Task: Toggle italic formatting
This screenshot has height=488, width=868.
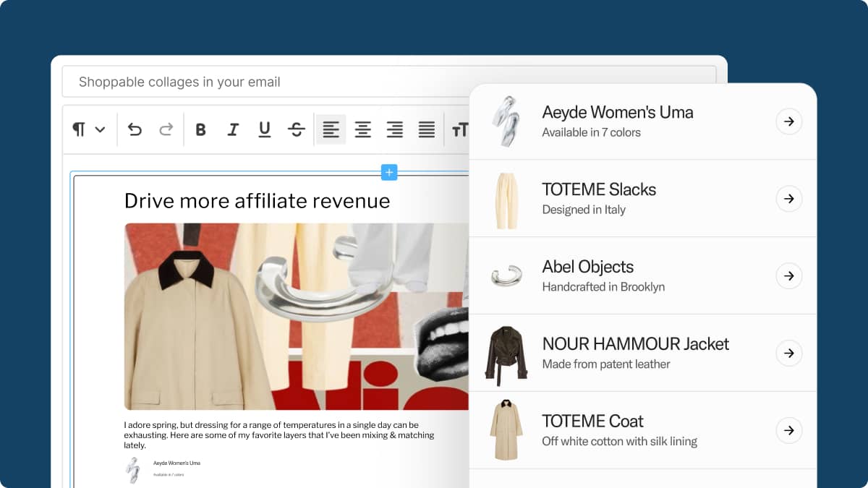Action: click(233, 129)
